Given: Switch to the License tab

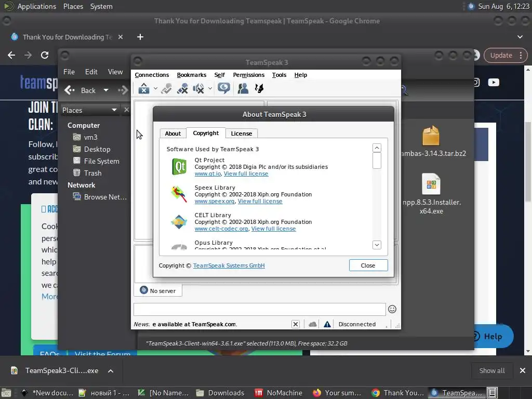Looking at the screenshot, I should pos(241,134).
